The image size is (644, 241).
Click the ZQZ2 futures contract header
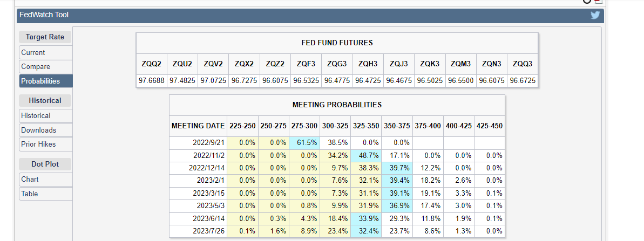[x=275, y=64]
